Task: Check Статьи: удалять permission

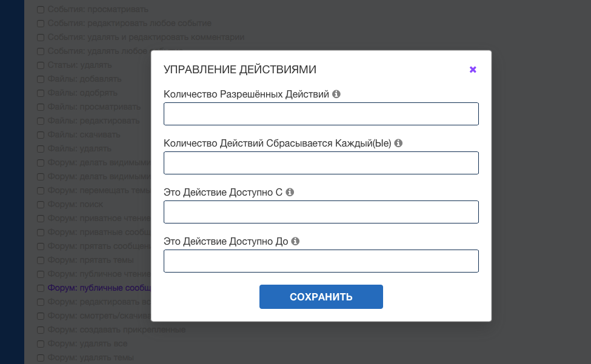Action: (41, 65)
